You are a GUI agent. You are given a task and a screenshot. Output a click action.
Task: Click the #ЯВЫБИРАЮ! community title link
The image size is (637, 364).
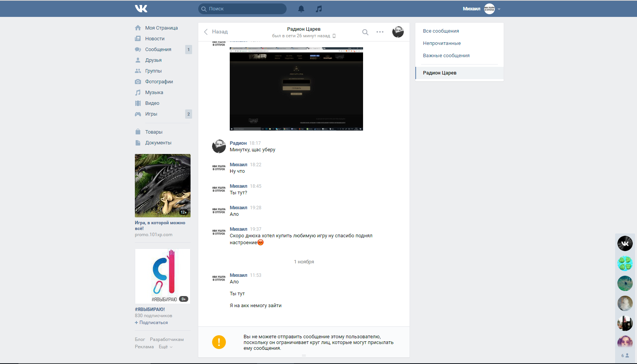coord(150,309)
